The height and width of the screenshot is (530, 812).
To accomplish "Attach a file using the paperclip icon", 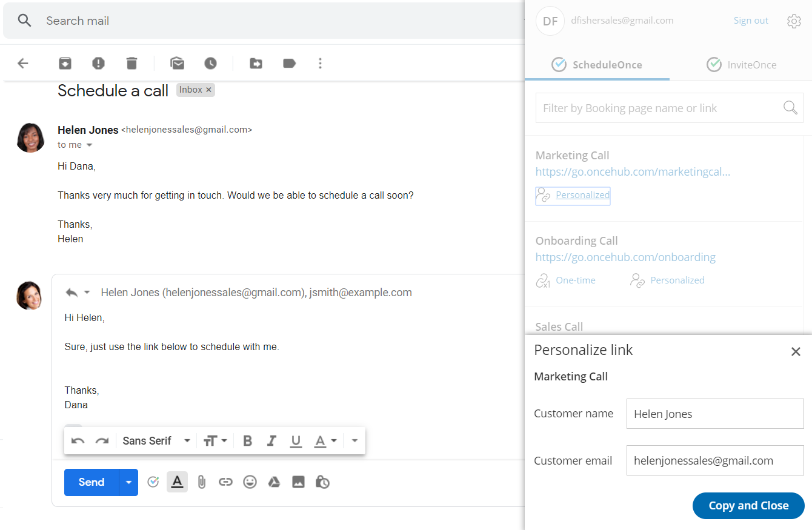I will (202, 482).
